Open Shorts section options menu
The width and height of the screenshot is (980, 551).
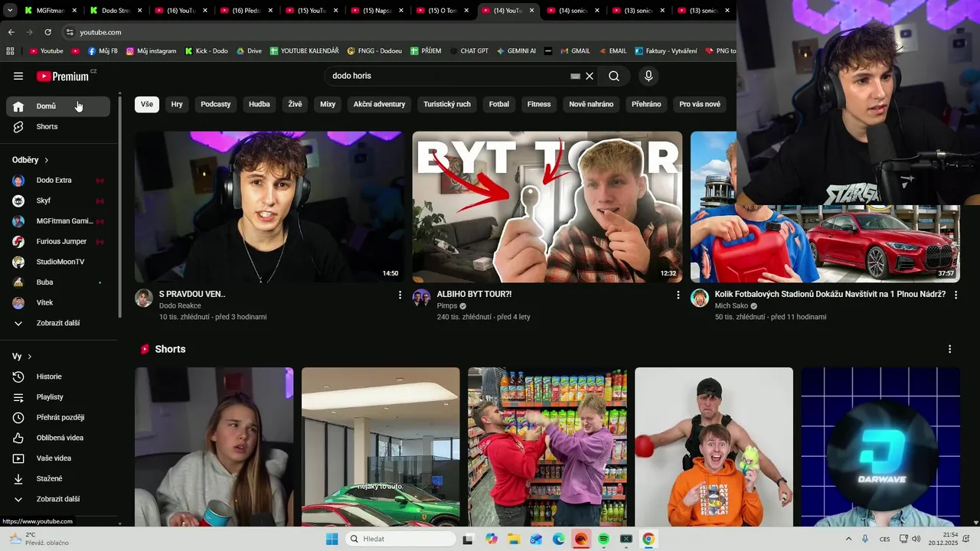tap(949, 349)
